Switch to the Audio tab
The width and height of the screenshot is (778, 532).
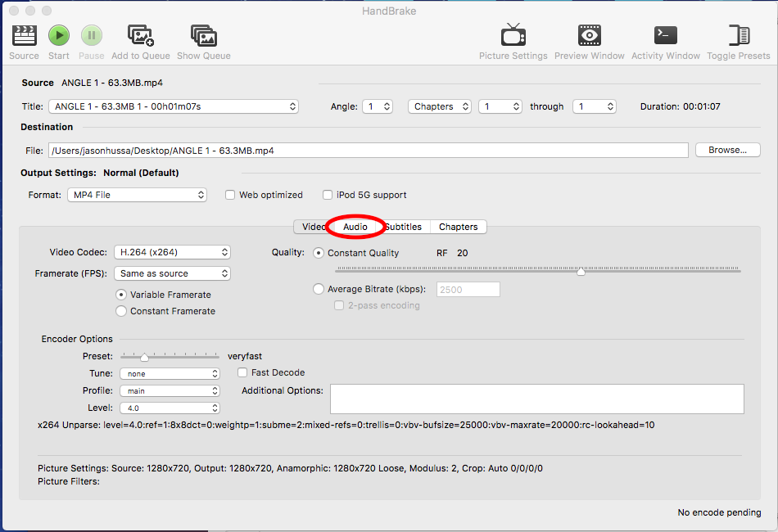(355, 227)
